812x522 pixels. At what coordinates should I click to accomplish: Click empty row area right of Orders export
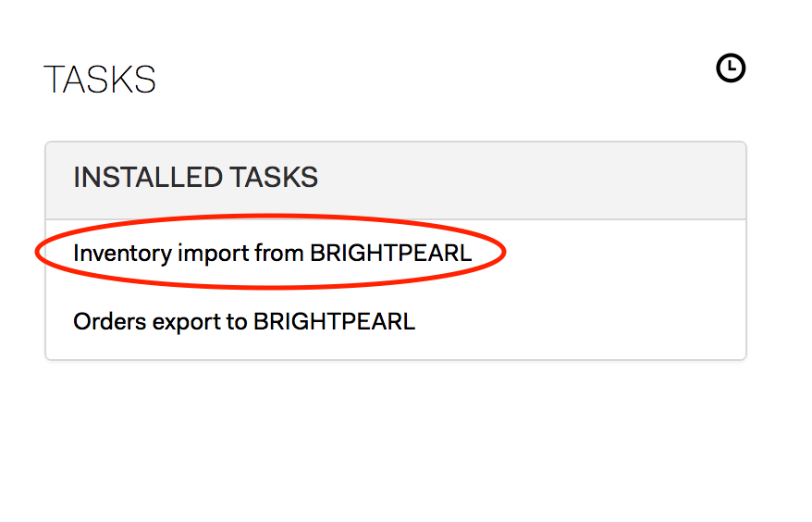click(x=580, y=321)
